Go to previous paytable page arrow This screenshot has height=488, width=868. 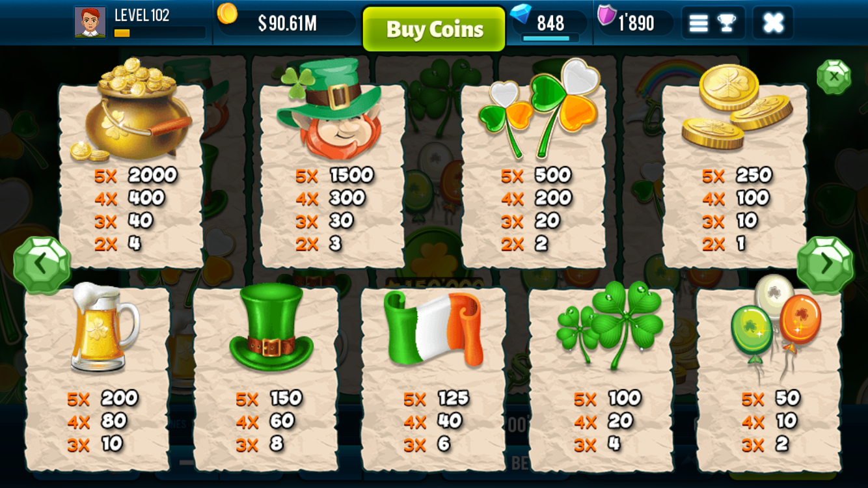[42, 264]
